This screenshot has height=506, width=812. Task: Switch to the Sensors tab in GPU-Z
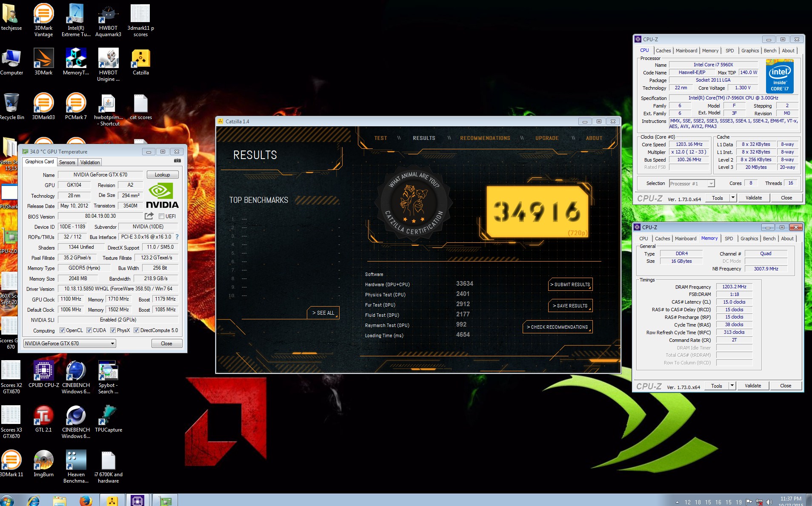tap(67, 162)
